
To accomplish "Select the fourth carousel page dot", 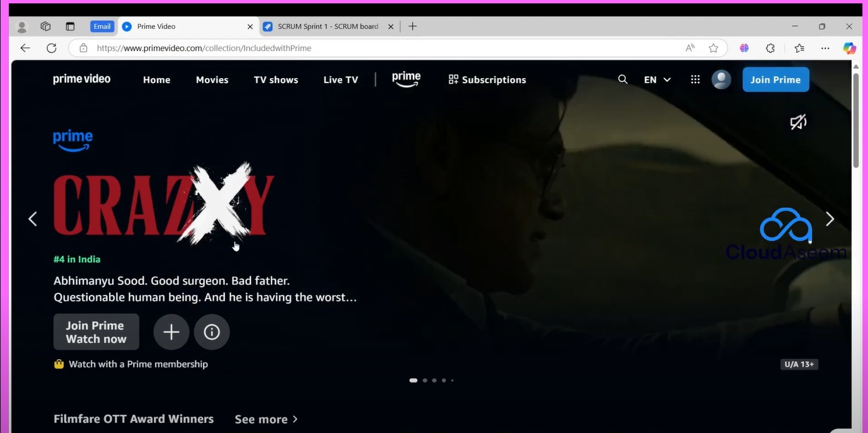I will click(444, 381).
